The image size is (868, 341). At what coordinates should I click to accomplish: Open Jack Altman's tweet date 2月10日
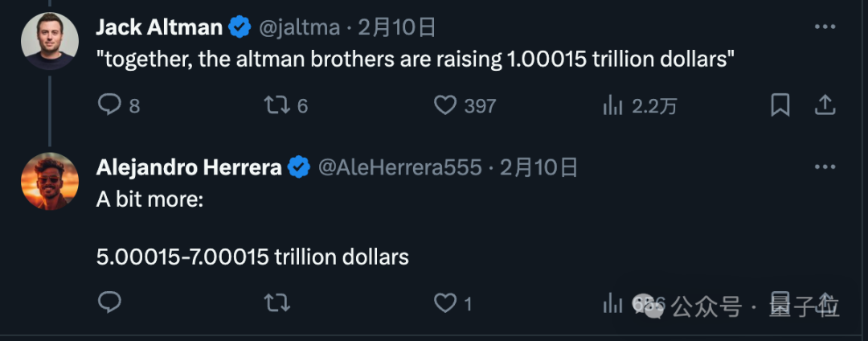pos(397,28)
